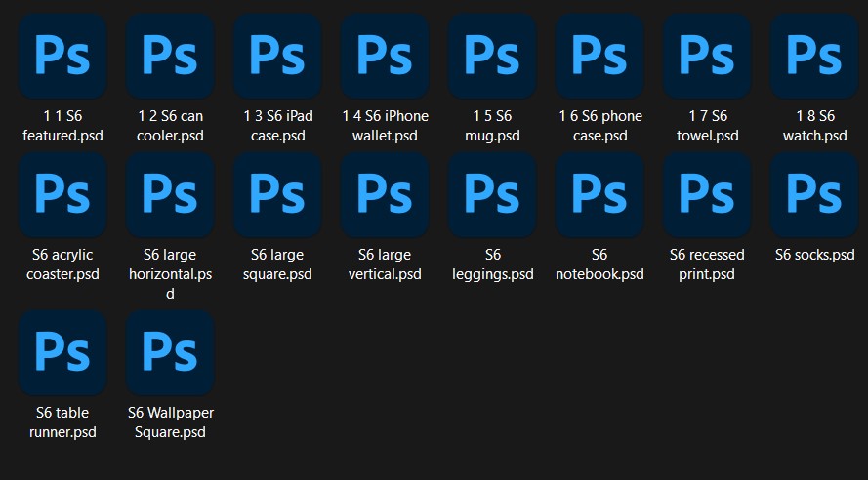Screen dimensions: 868x480
Task: Click the S6 large horizontal.psd icon
Action: coord(170,195)
